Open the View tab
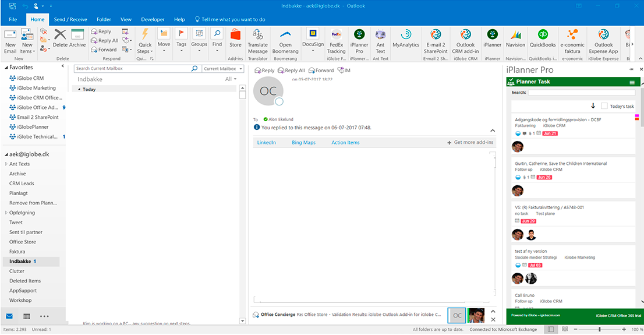The image size is (644, 335). 126,19
